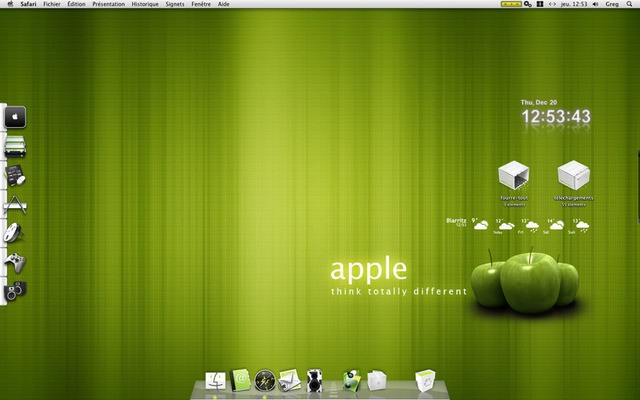Open the Présentation menu

point(109,4)
